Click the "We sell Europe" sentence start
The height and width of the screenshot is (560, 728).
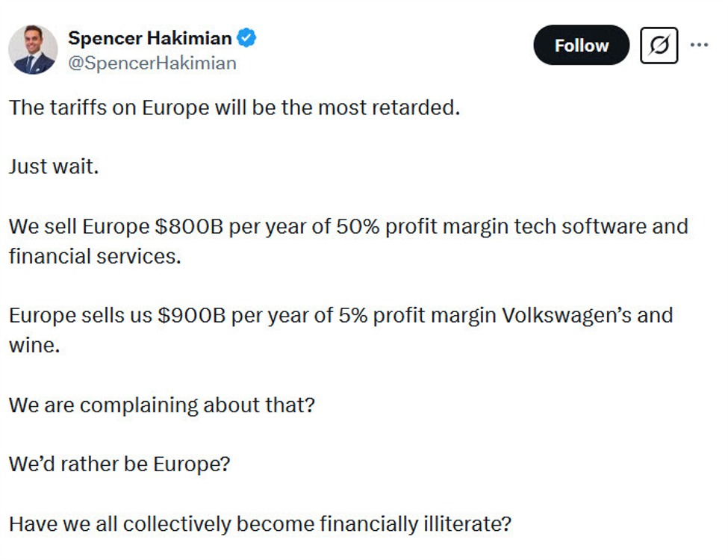click(x=80, y=226)
